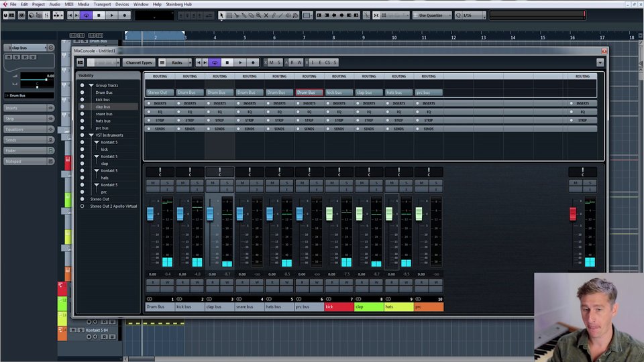Solo the green clap channel

pyautogui.click(x=376, y=182)
